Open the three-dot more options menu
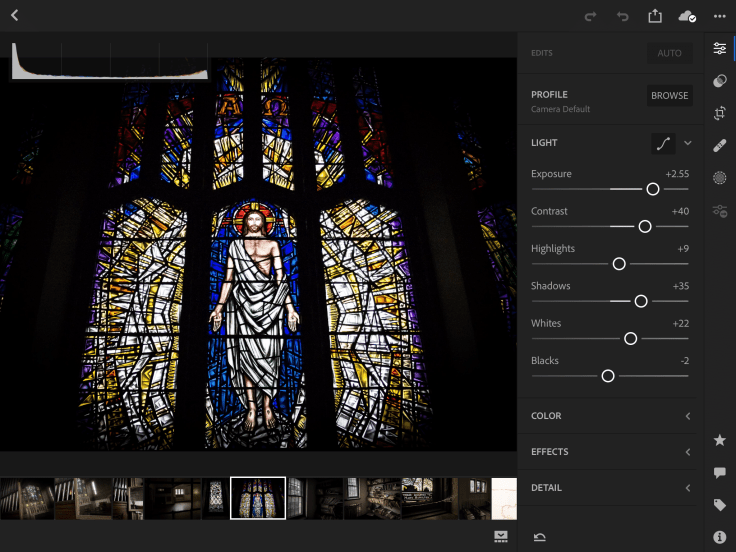The height and width of the screenshot is (552, 736). tap(720, 16)
